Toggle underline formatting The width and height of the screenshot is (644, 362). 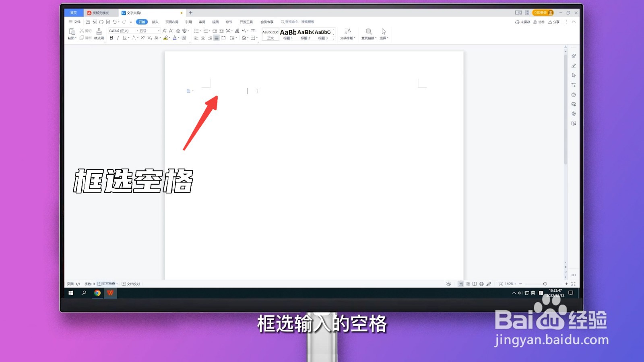pyautogui.click(x=124, y=37)
